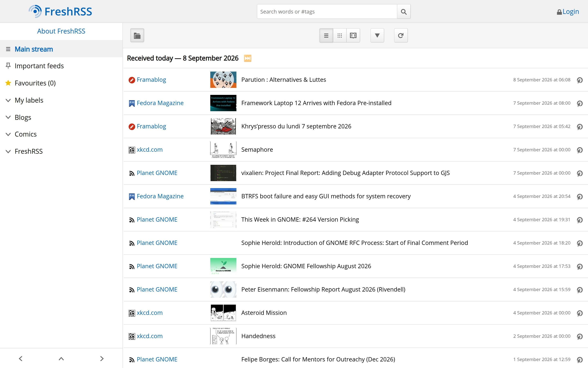Image resolution: width=588 pixels, height=368 pixels.
Task: Open Fedora Magazine feed on Framework Laptop row
Action: click(x=160, y=103)
